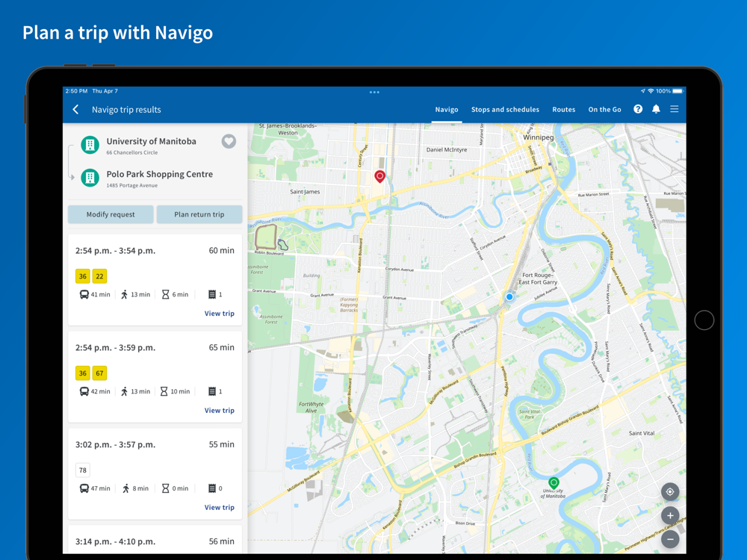
Task: View trip for 2:54 p.m. - 3:59 p.m.
Action: (219, 411)
